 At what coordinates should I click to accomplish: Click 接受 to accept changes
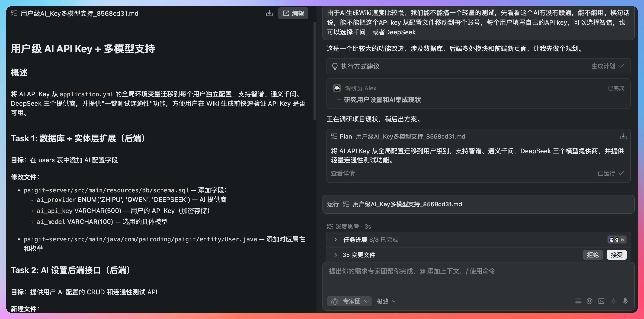point(617,255)
